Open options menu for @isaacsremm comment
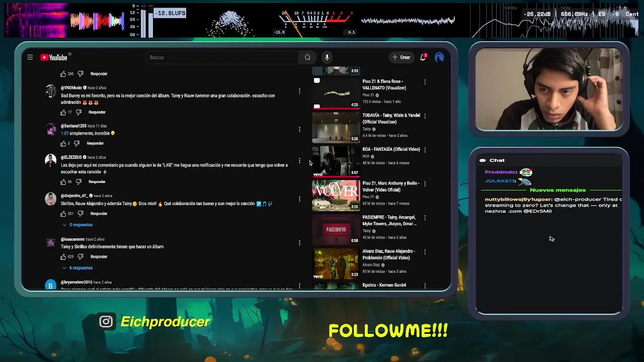644x362 pixels. click(299, 242)
